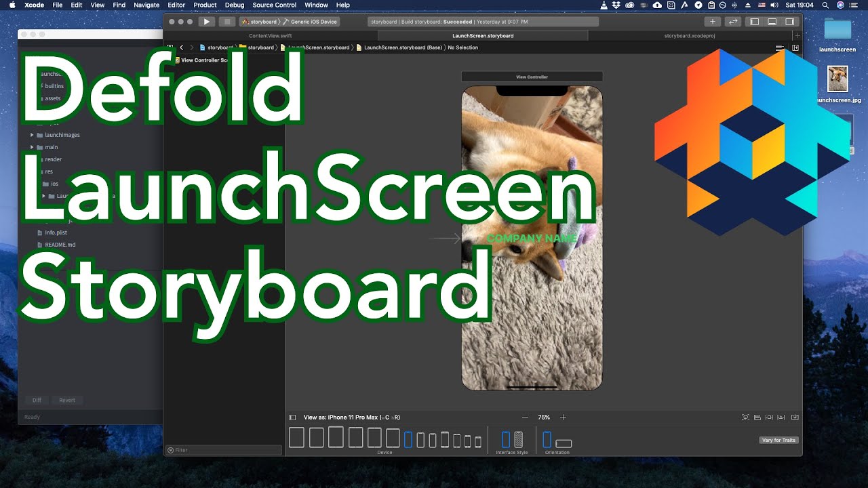Open the launchscreen folder on desktop
Image resolution: width=868 pixels, height=488 pixels.
pos(837,34)
